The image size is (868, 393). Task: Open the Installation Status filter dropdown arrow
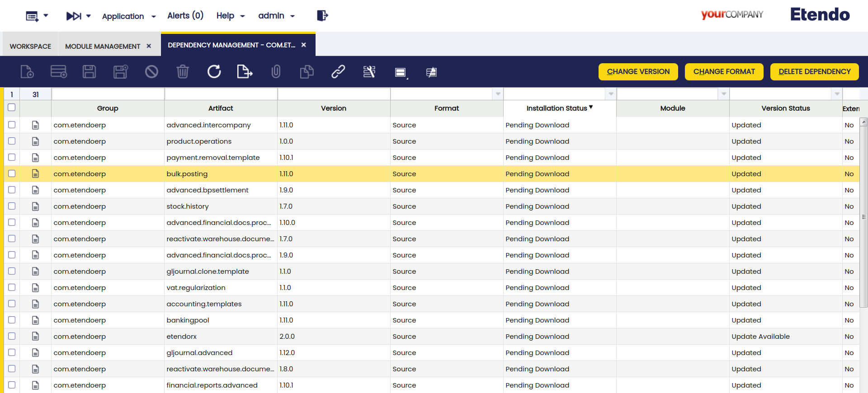point(611,94)
